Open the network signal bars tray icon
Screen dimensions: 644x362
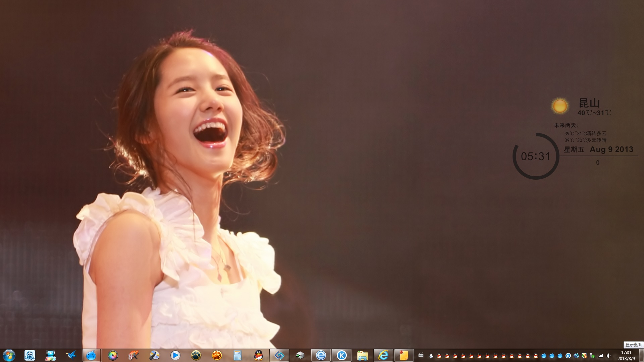click(600, 356)
